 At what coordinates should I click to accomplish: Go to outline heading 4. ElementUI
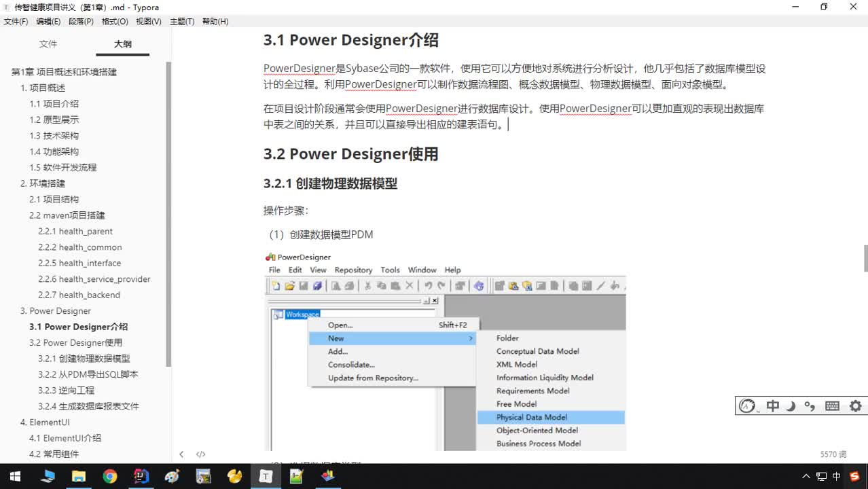[x=46, y=422]
